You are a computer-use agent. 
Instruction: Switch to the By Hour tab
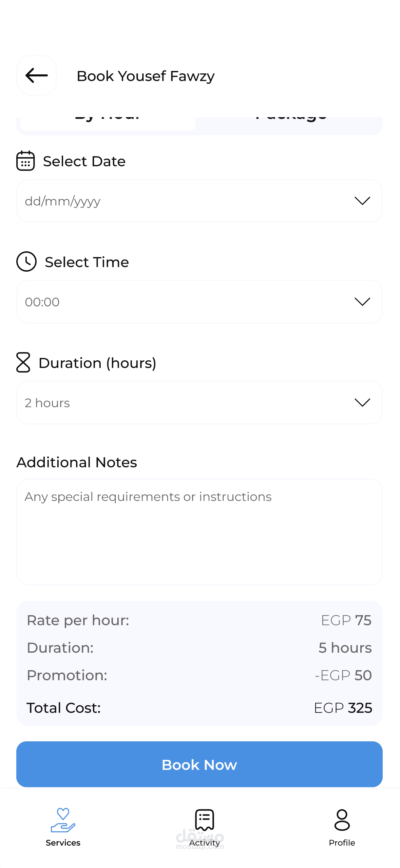[108, 123]
